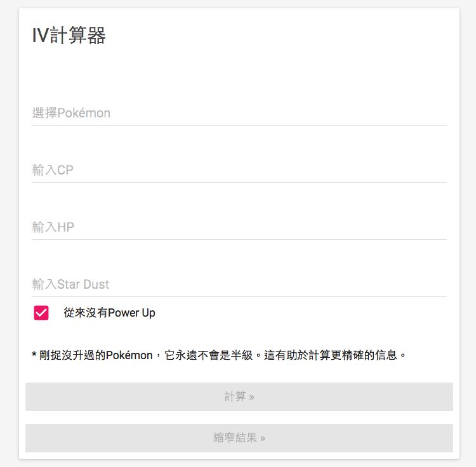Click the asterisk starting the footnote
Image resolution: width=476 pixels, height=467 pixels.
click(x=34, y=354)
